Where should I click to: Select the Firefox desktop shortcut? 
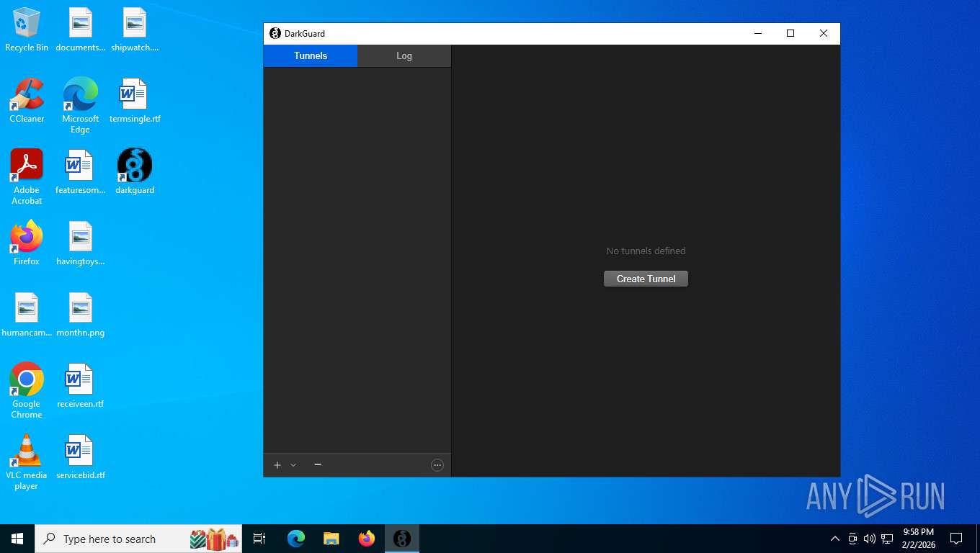click(x=27, y=243)
